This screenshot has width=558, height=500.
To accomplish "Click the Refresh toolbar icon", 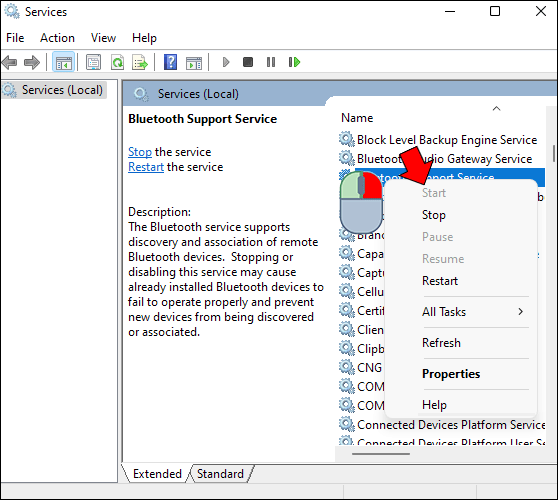I will coord(117,63).
